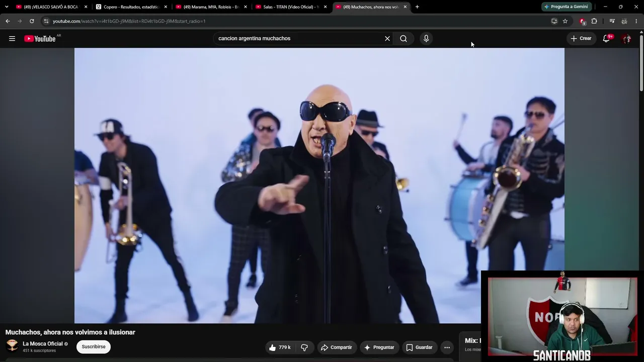Viewport: 644px width, 362px height.
Task: Run search with the magnifying glass button
Action: coord(404,39)
